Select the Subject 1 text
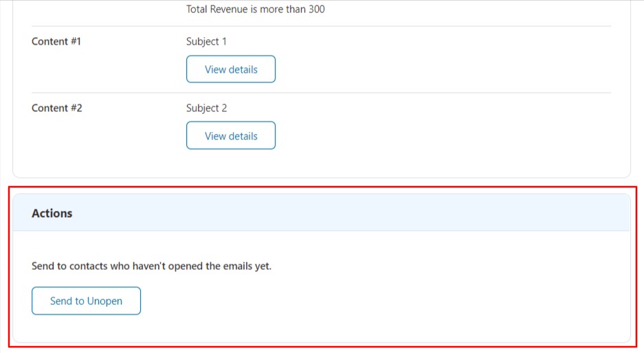Screen dimensions: 644x353 (206, 41)
